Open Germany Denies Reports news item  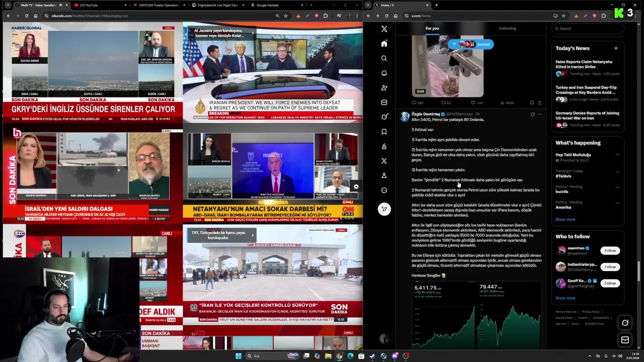588,119
